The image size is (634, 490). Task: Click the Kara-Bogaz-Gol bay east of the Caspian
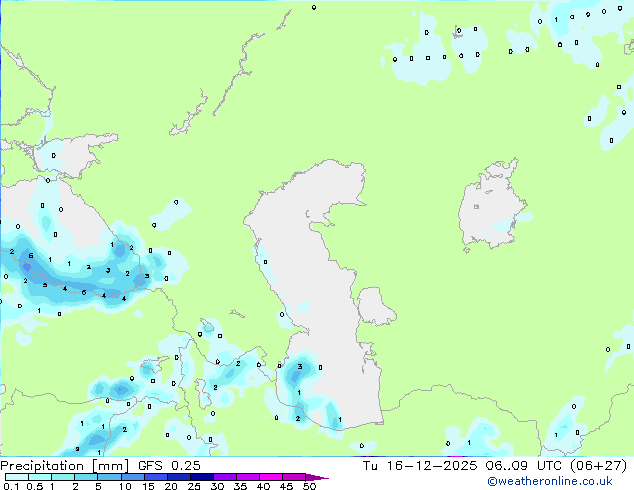click(x=375, y=306)
